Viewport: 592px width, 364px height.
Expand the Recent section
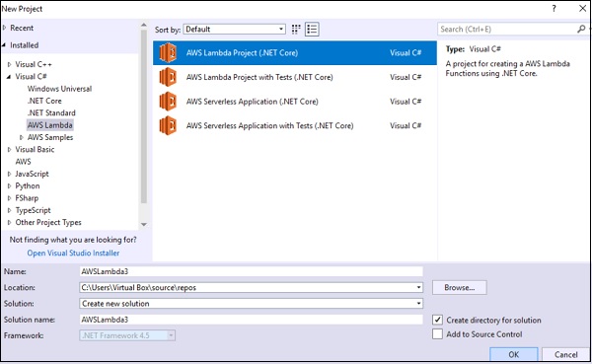click(x=5, y=28)
